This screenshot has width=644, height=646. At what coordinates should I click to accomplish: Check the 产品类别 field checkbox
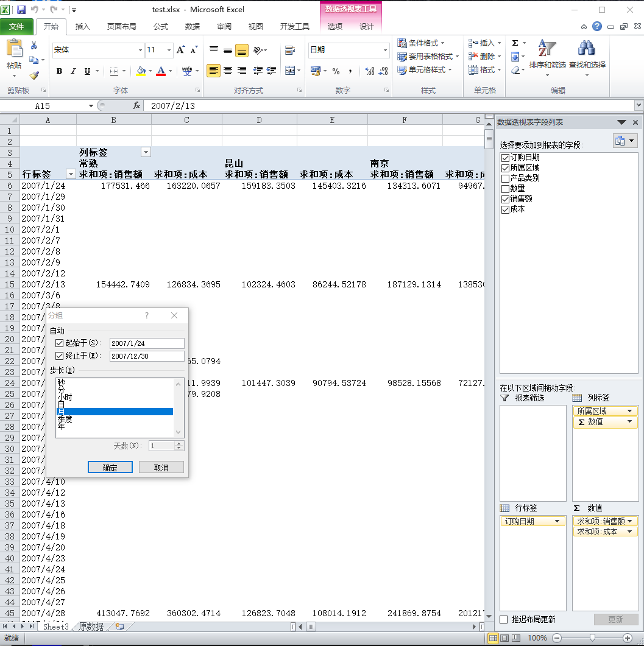coord(504,178)
